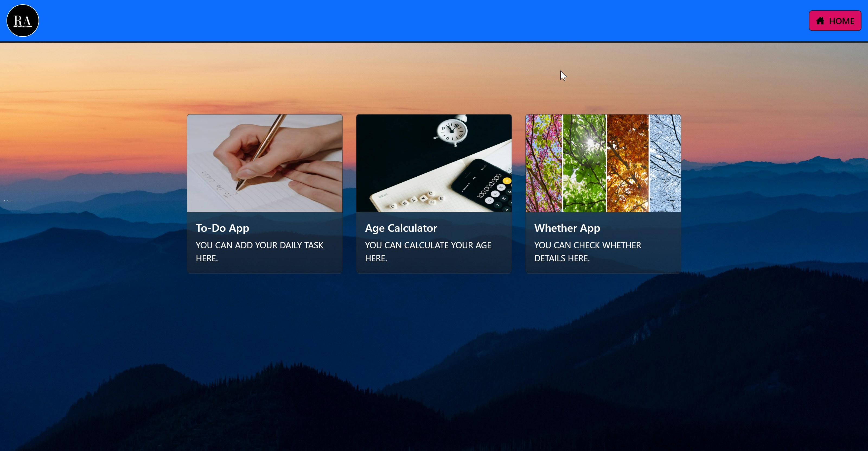The height and width of the screenshot is (451, 868).
Task: Select the To-Do App title
Action: click(x=222, y=228)
